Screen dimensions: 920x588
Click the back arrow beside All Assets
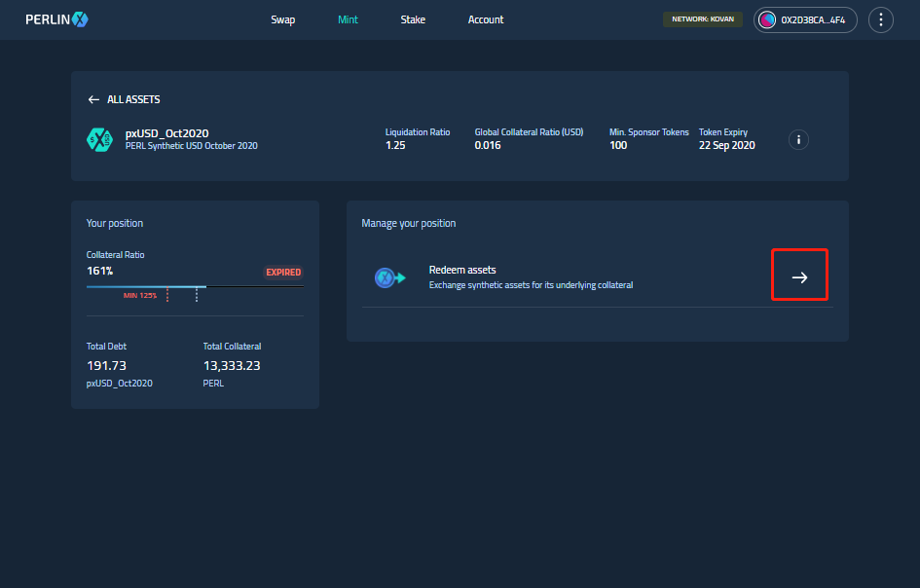click(93, 99)
